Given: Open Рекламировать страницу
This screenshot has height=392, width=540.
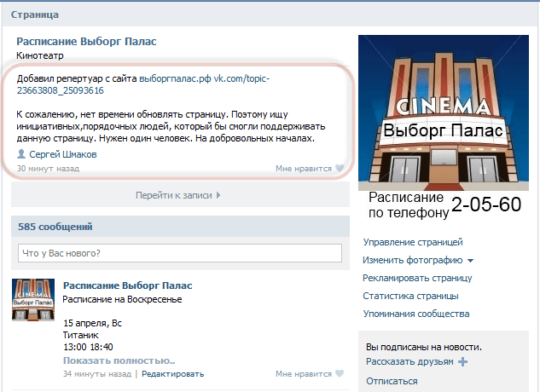Looking at the screenshot, I should pos(417,278).
